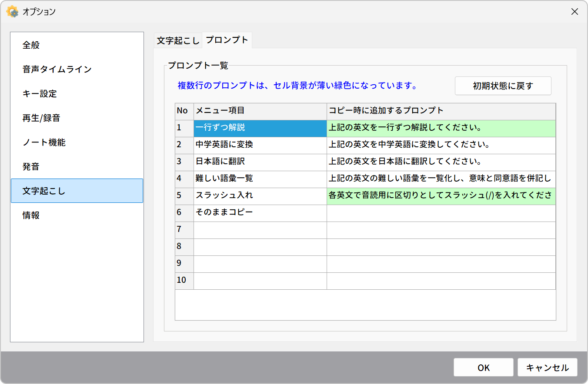The image size is (588, 384).
Task: Select the row number 8 header cell
Action: (x=184, y=247)
